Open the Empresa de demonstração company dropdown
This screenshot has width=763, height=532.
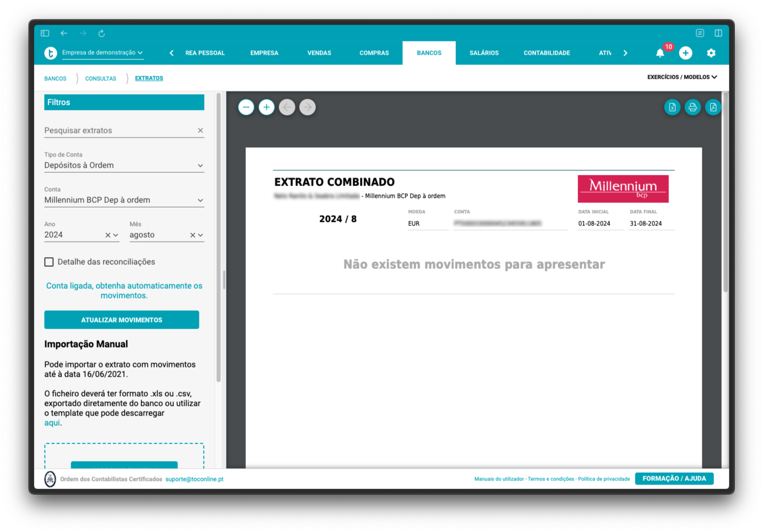point(103,53)
